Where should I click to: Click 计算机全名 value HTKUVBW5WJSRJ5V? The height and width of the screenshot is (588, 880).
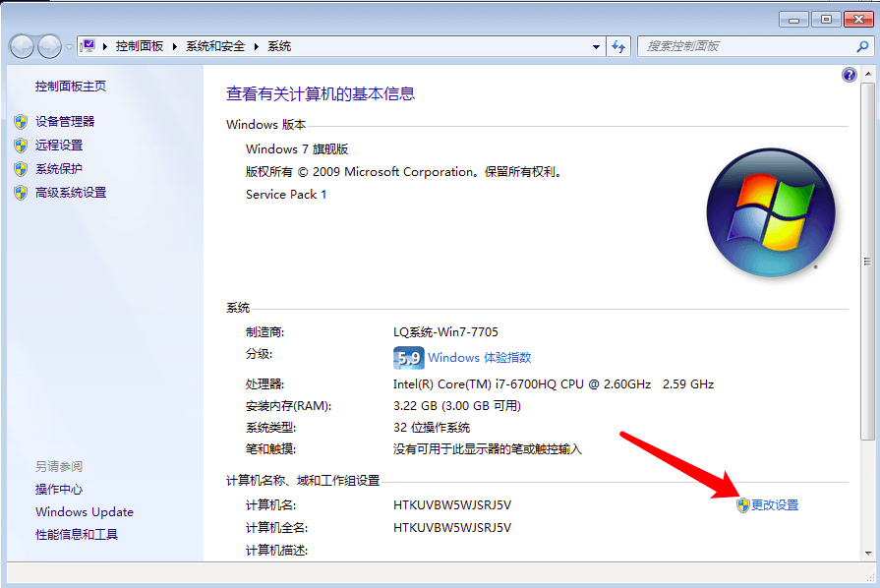point(452,527)
